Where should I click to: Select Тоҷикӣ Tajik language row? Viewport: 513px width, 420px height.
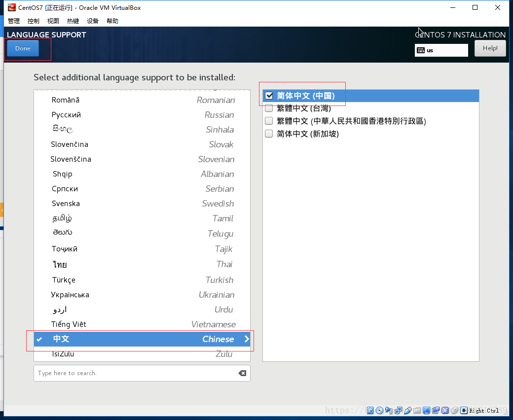tap(142, 249)
